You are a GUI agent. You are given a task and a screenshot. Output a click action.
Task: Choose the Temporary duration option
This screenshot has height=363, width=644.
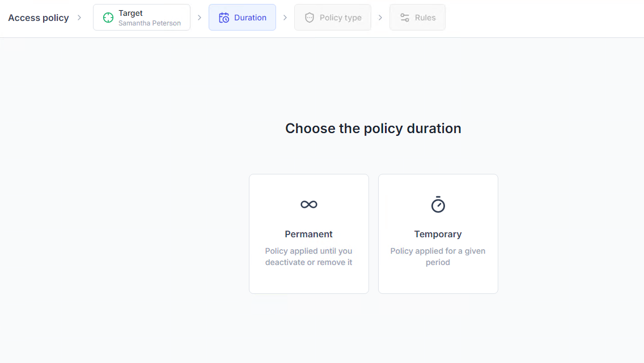(438, 234)
